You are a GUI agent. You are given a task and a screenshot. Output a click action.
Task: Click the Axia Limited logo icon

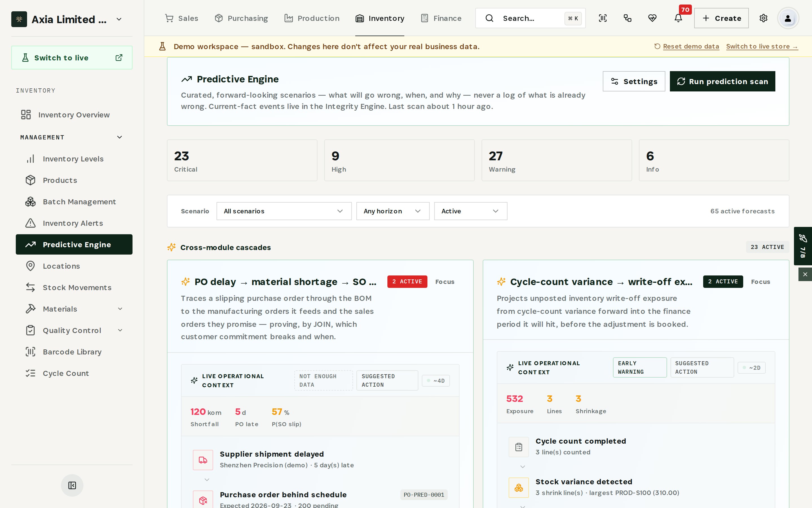click(19, 19)
